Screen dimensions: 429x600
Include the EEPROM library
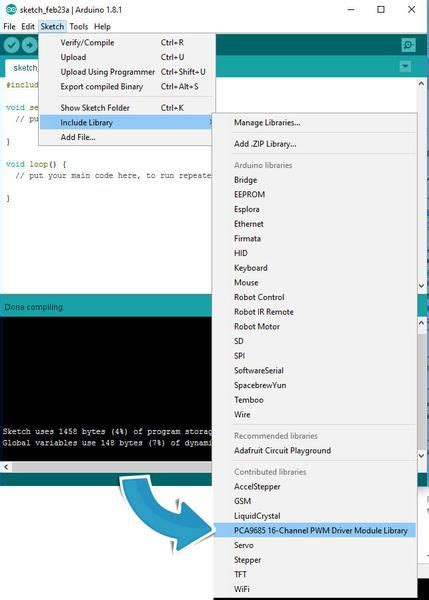pos(315,194)
